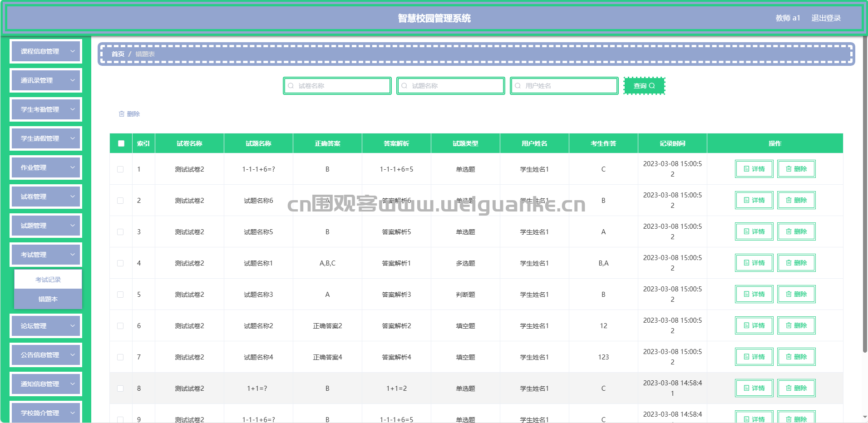
Task: Click trash icon in row 2 删除 button
Action: [789, 200]
